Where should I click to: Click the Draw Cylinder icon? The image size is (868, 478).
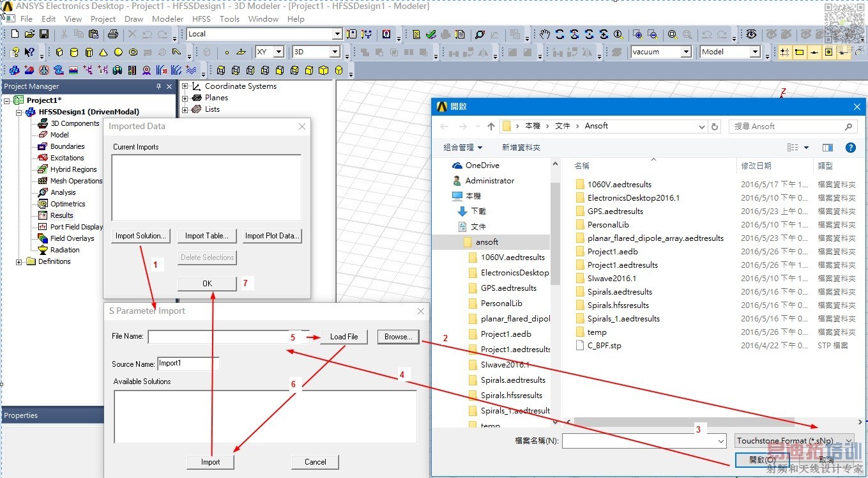[x=74, y=52]
